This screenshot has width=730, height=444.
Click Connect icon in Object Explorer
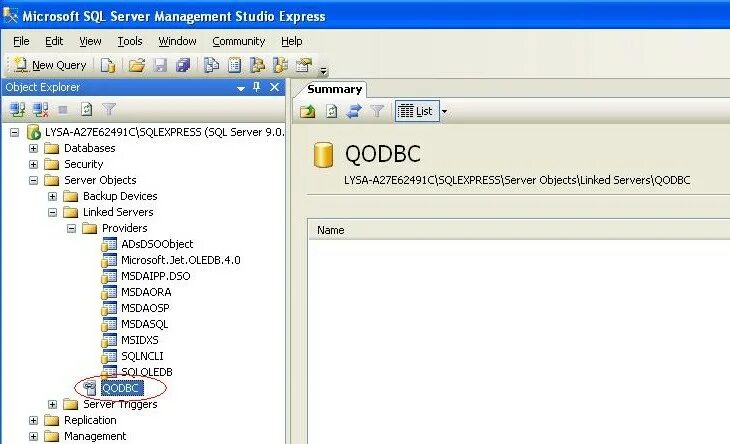[18, 110]
